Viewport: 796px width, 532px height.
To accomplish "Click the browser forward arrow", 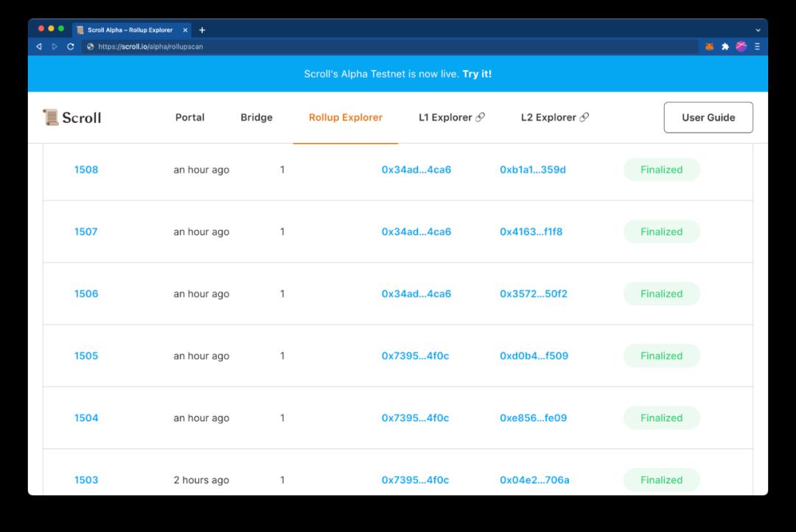I will [55, 46].
